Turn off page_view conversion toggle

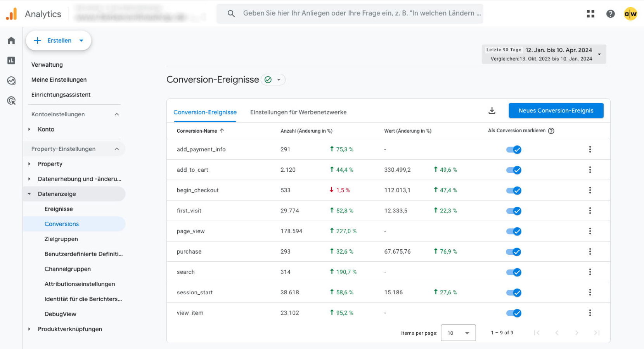click(x=514, y=232)
